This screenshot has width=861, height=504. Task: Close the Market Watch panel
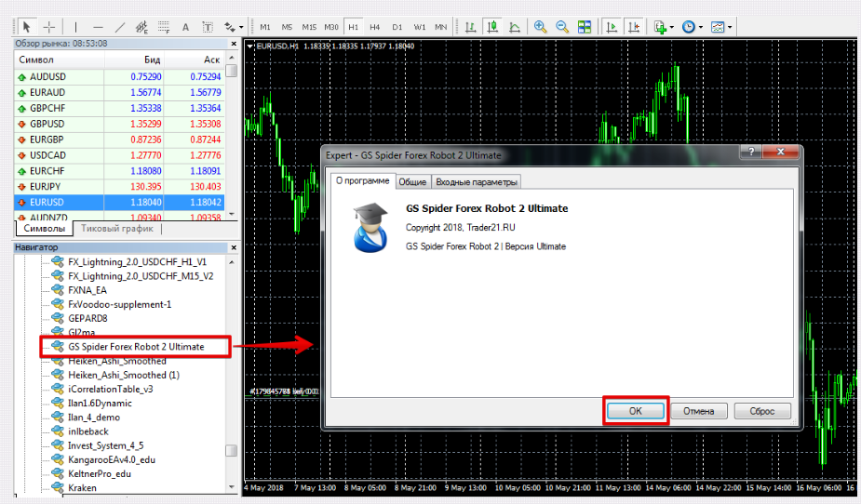click(234, 44)
